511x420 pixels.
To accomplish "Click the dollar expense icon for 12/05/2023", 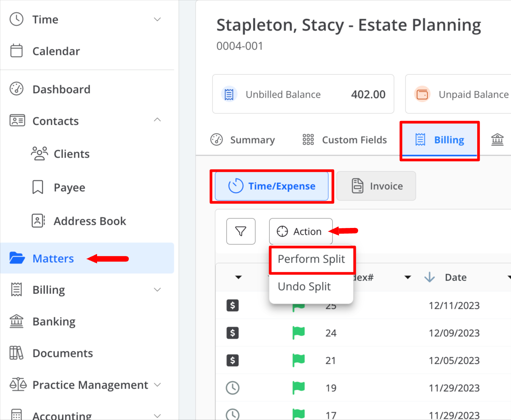I will click(x=232, y=360).
